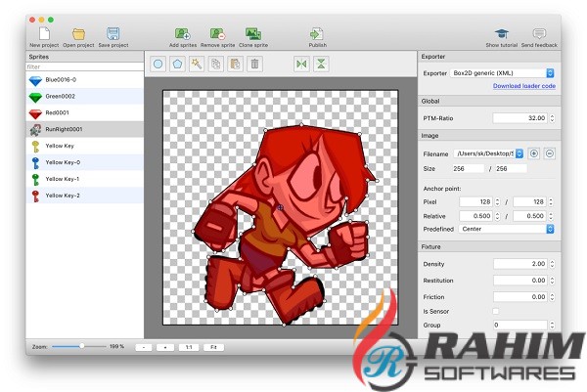The width and height of the screenshot is (587, 392).
Task: Click the Pixel 128 first stepper
Action: pyautogui.click(x=497, y=202)
